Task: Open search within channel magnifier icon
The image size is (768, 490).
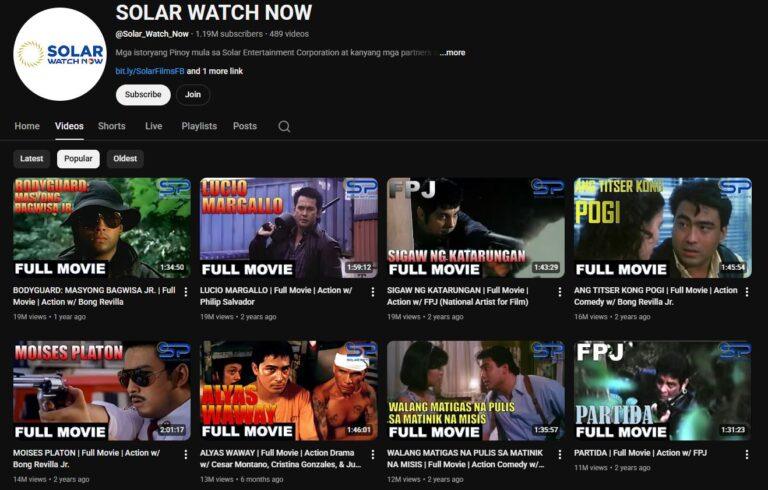Action: click(284, 126)
